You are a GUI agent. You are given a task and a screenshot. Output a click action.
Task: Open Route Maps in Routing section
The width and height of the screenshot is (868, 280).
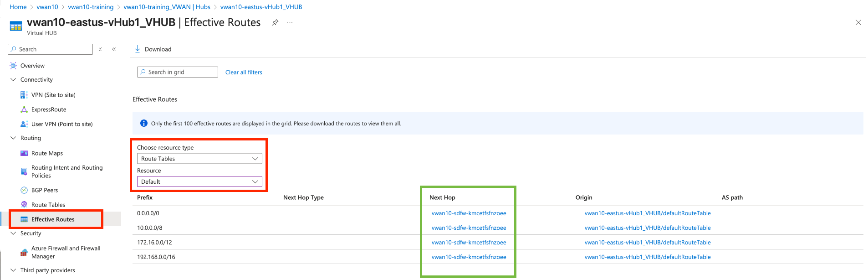[47, 153]
